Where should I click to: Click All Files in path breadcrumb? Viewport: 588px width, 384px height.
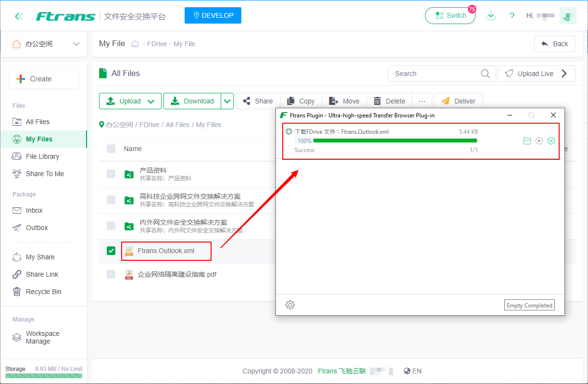point(178,125)
